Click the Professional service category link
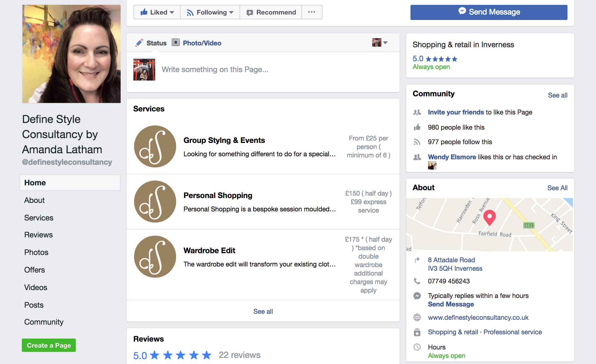Viewport: 596px width, 364px height. (x=513, y=332)
